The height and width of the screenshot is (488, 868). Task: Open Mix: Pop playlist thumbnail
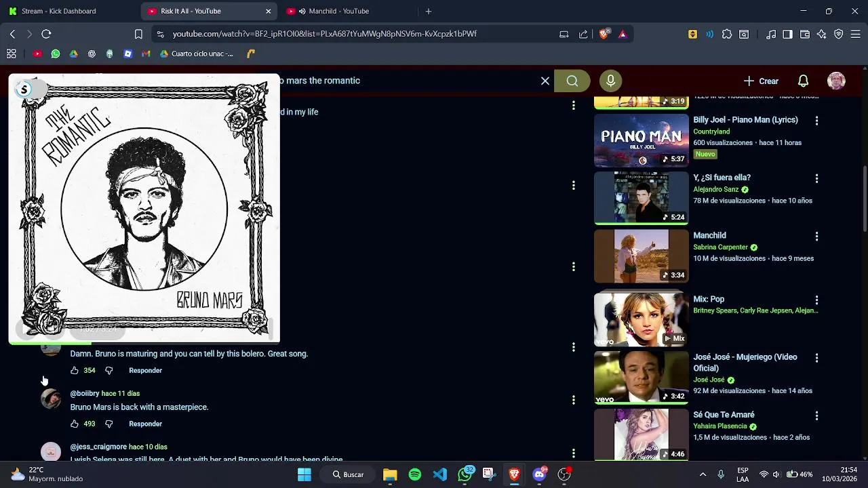(642, 319)
